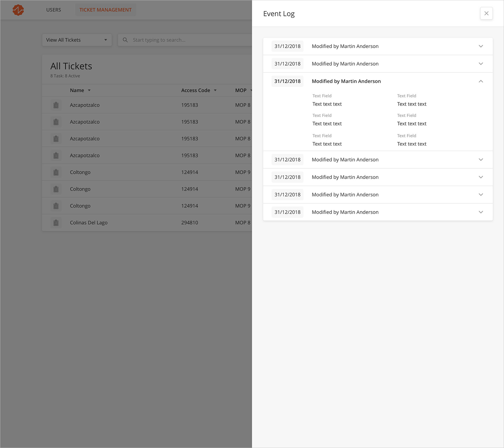The image size is (504, 448).
Task: Click the All Tickets heading
Action: point(71,66)
